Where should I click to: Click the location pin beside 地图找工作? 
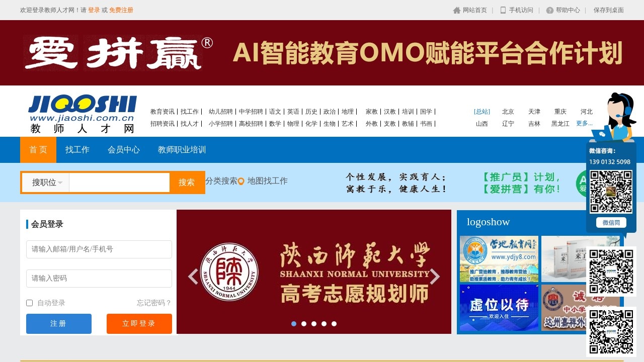241,180
